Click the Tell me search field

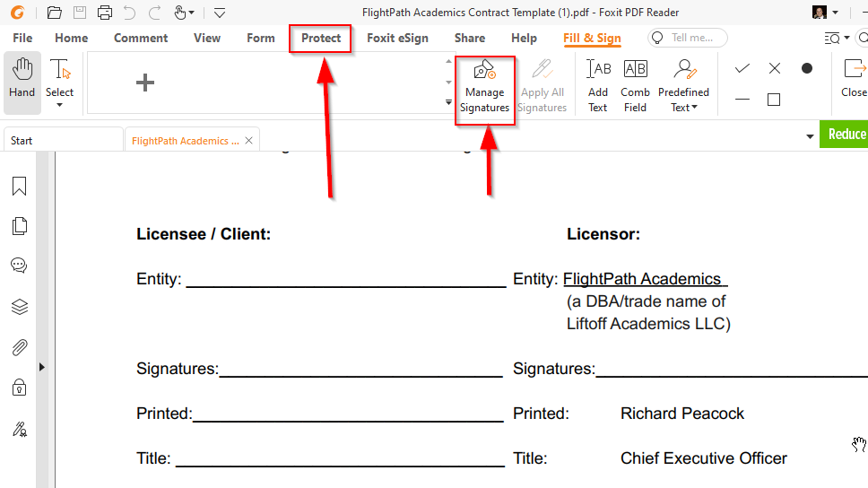click(689, 38)
